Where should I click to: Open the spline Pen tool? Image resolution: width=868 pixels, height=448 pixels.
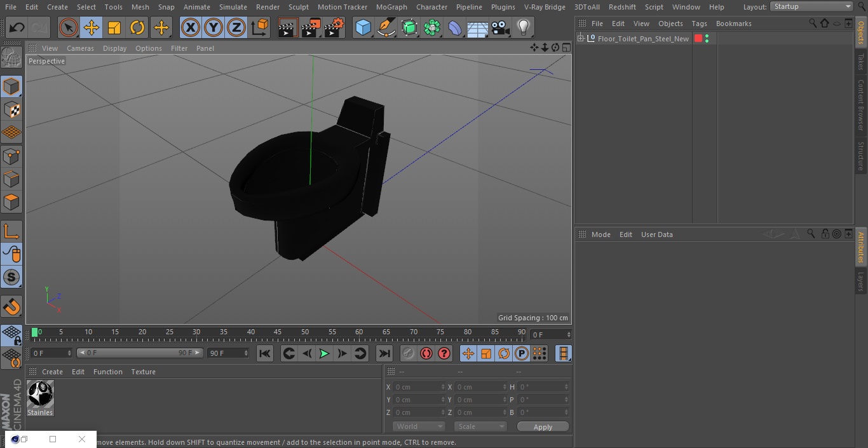[x=386, y=27]
